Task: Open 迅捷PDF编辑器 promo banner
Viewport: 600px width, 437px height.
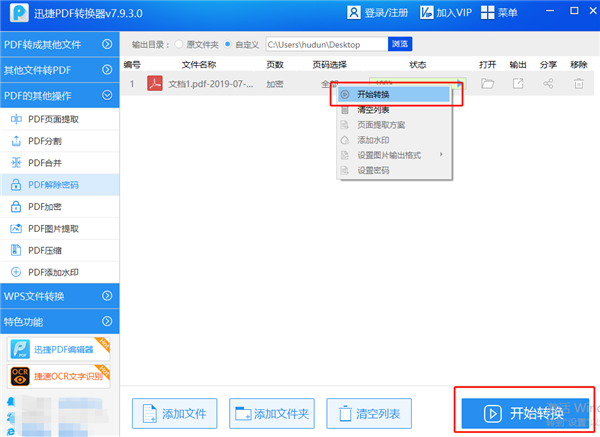Action: pyautogui.click(x=59, y=349)
